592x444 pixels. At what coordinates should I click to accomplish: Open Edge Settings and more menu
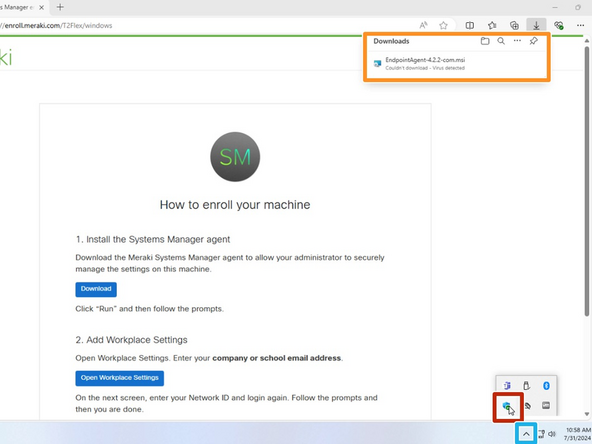point(581,25)
